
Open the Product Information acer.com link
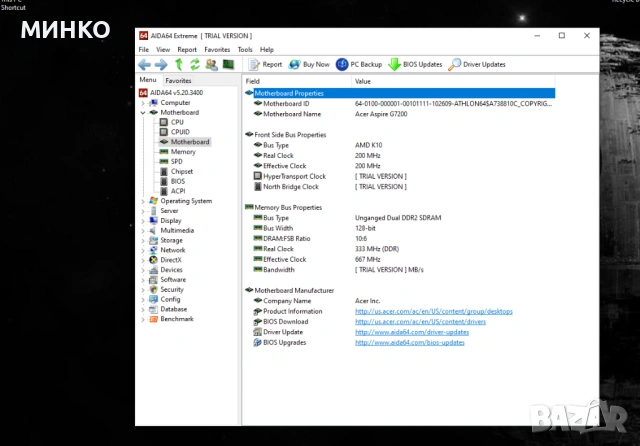(x=433, y=311)
